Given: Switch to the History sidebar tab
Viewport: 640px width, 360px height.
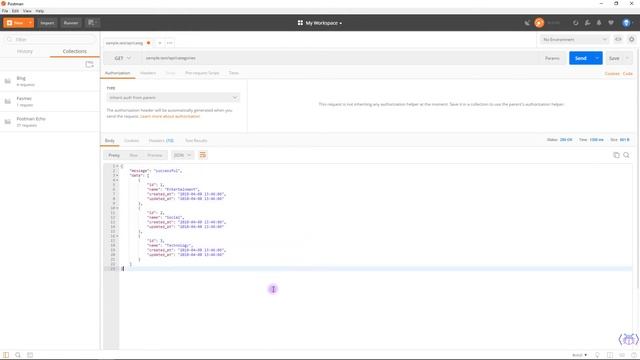Looking at the screenshot, I should (x=25, y=51).
